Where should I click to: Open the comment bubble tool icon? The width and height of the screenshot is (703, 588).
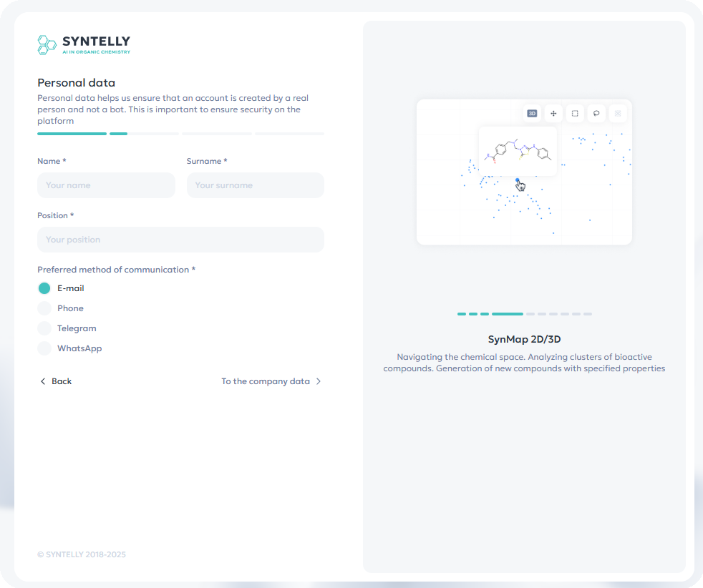click(x=596, y=113)
